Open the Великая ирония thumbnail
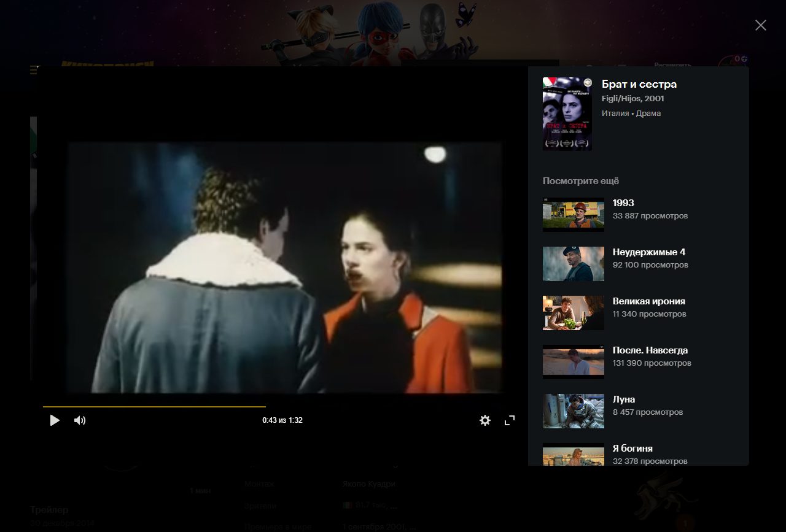Viewport: 786px width, 532px height. pyautogui.click(x=574, y=313)
